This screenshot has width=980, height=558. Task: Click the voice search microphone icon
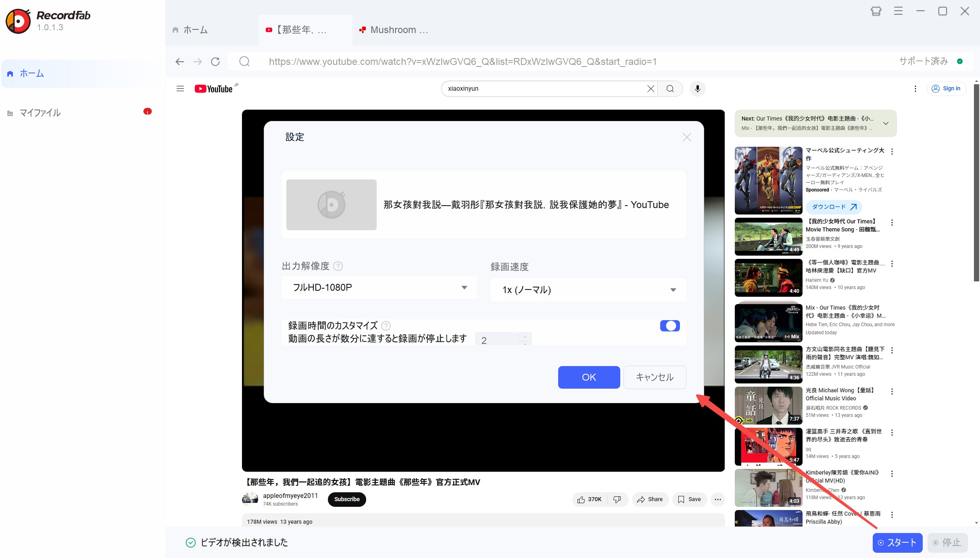pyautogui.click(x=697, y=89)
